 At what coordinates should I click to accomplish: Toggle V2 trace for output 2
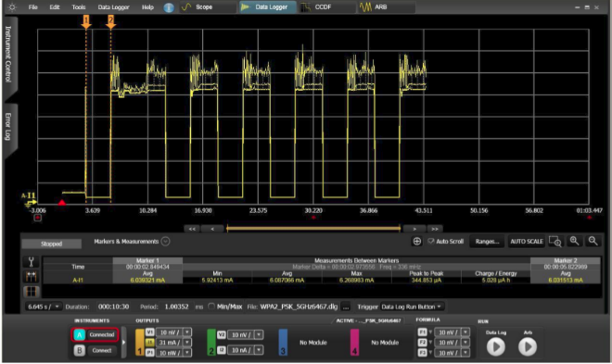(x=222, y=334)
